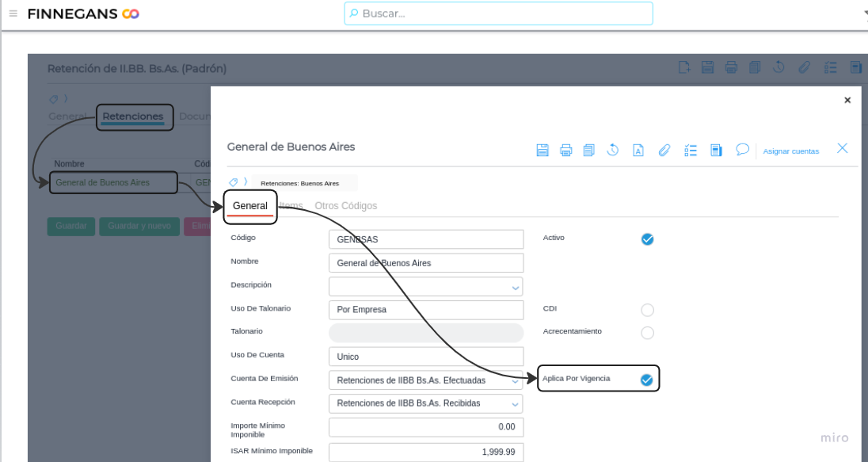Click the save icon in the dialog toolbar
The height and width of the screenshot is (462, 868).
tap(542, 150)
